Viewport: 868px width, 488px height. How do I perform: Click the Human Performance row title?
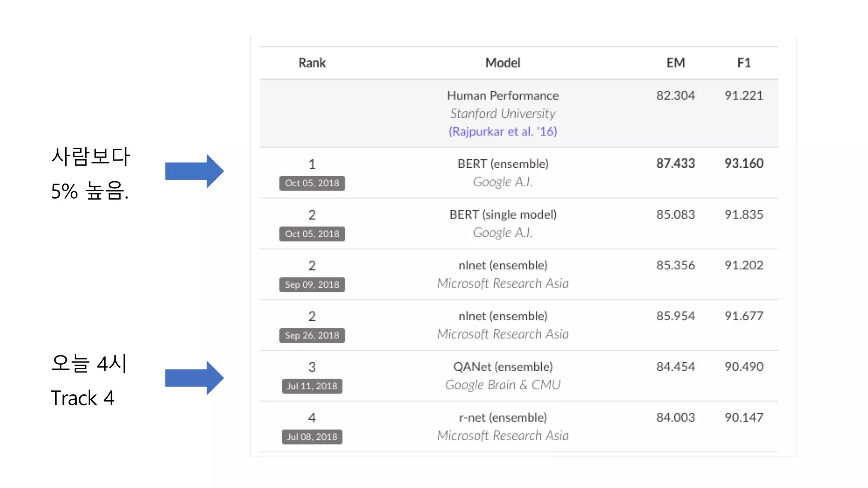[503, 96]
